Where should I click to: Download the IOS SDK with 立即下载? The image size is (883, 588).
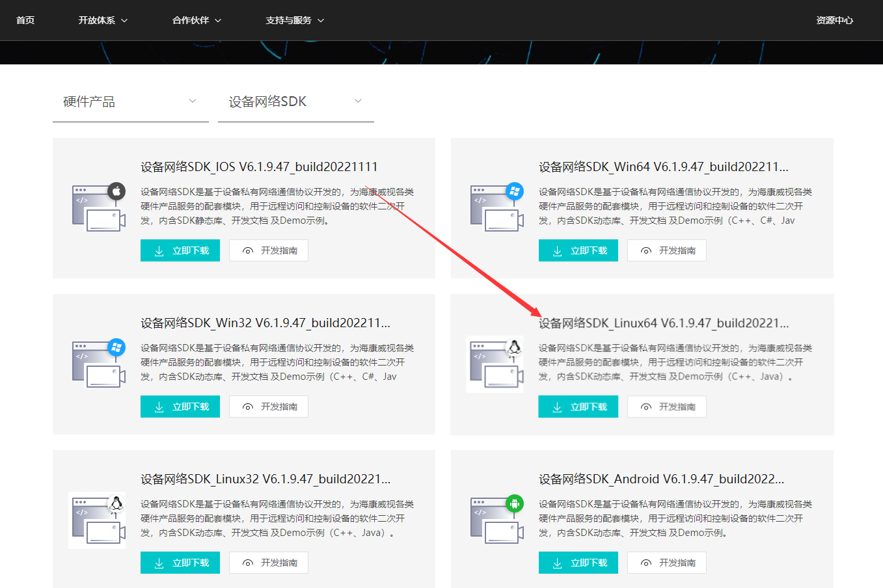(x=180, y=250)
